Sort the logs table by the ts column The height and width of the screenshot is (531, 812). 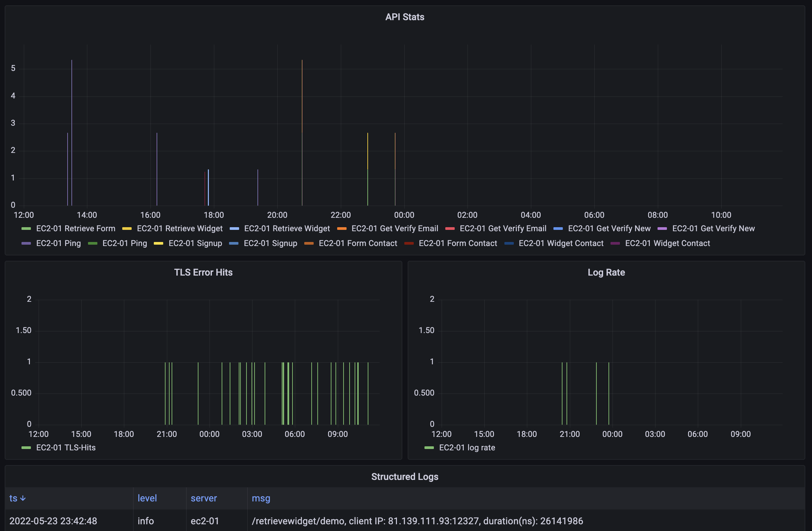click(x=13, y=498)
